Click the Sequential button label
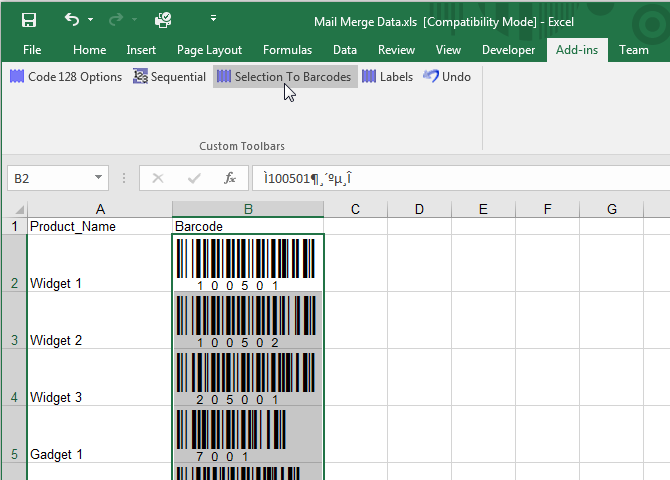 [x=178, y=77]
